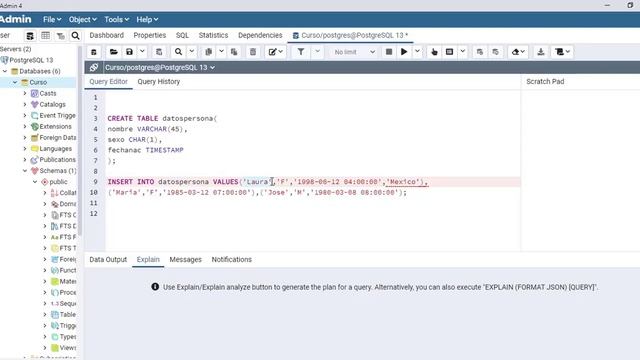Image resolution: width=640 pixels, height=360 pixels.
Task: Switch to the Properties tab
Action: [149, 35]
